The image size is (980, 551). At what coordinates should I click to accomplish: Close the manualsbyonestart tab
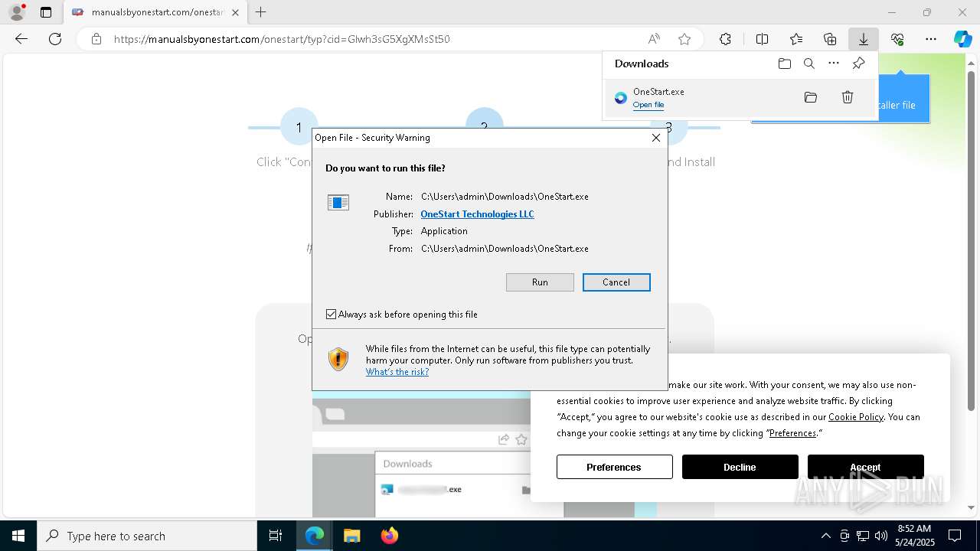(x=235, y=12)
